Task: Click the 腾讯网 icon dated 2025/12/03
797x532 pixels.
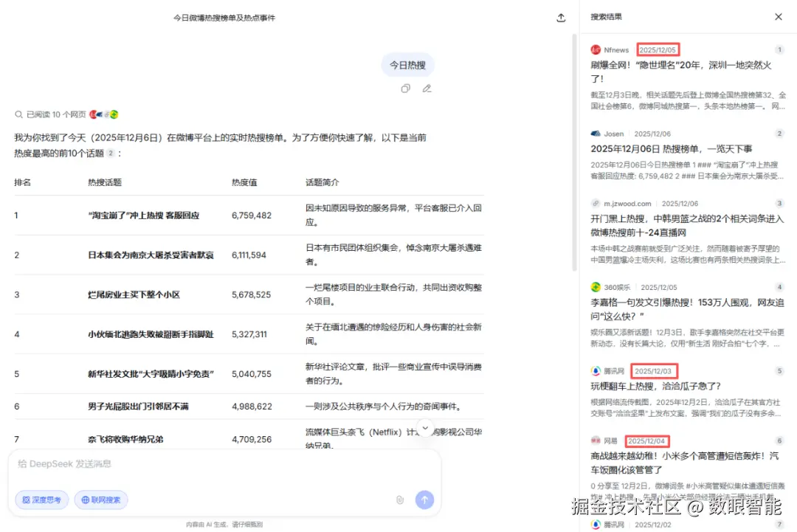Action: click(596, 371)
